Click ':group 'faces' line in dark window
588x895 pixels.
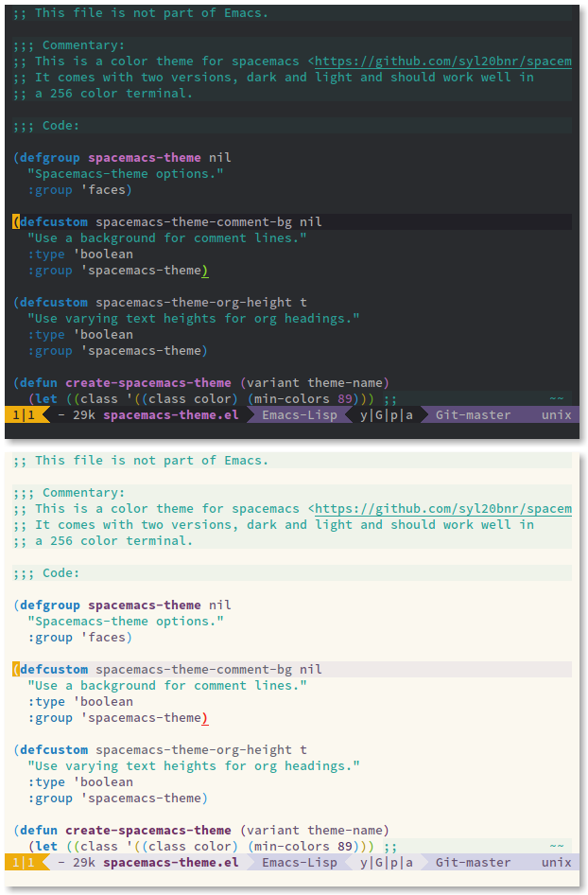(x=79, y=190)
